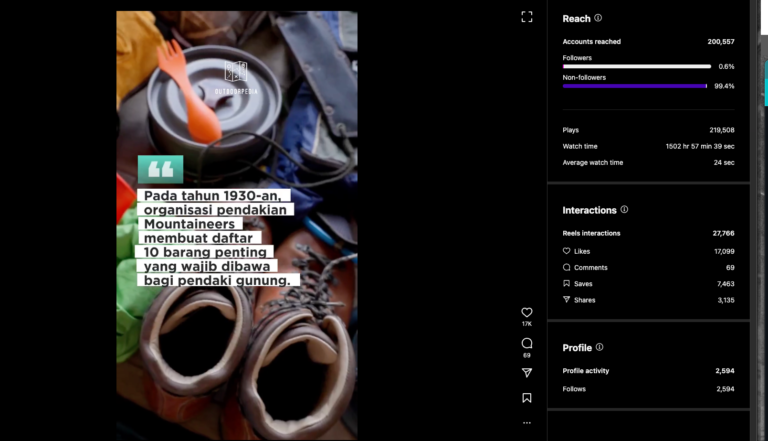Open comments via the speech bubble icon
768x441 pixels.
(527, 343)
